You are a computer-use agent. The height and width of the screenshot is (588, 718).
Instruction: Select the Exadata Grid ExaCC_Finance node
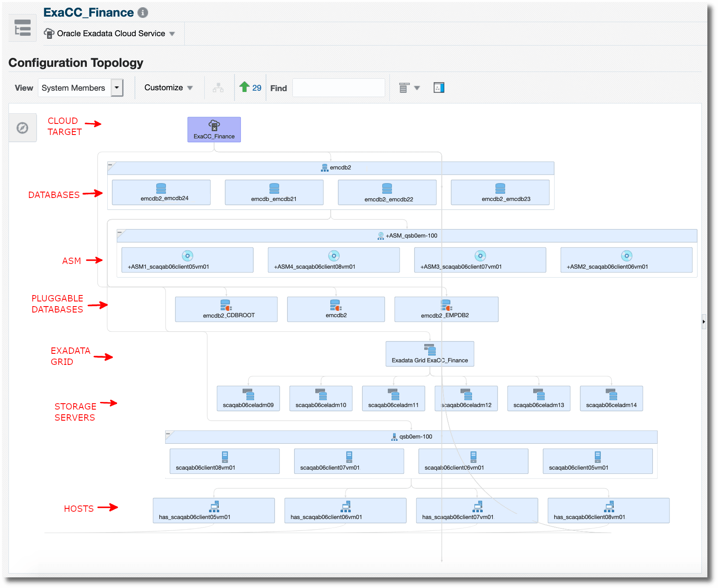click(x=430, y=354)
